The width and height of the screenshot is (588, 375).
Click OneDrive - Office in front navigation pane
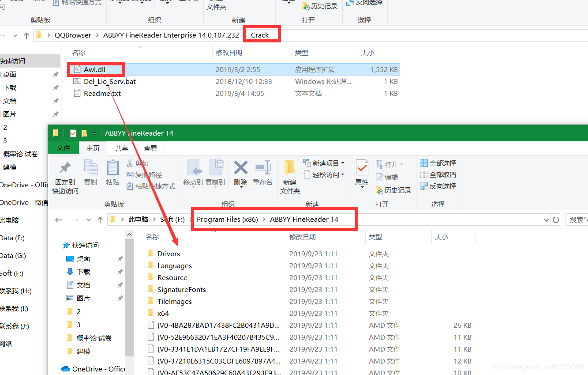98,369
